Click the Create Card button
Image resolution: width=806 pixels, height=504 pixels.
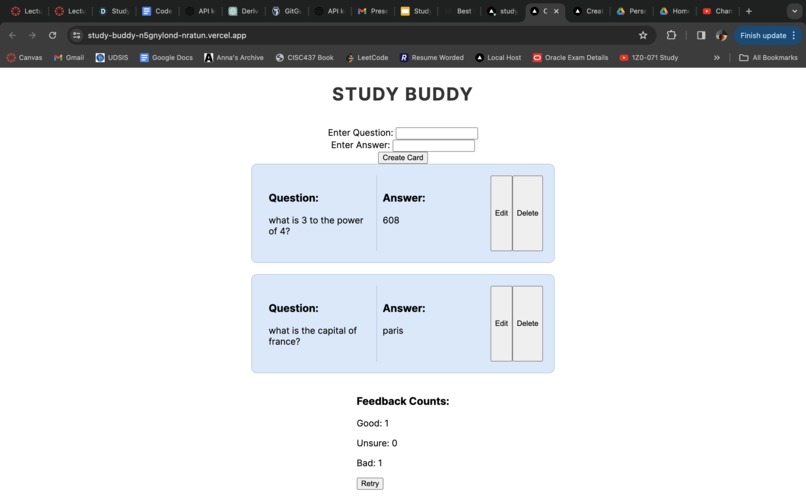(x=402, y=158)
